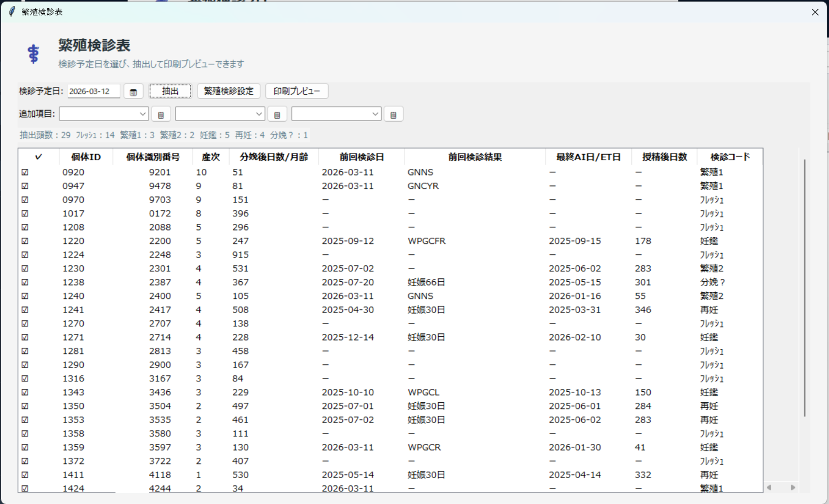This screenshot has width=829, height=504.
Task: Click the 抽出頭数：29 summary text
Action: [x=45, y=135]
